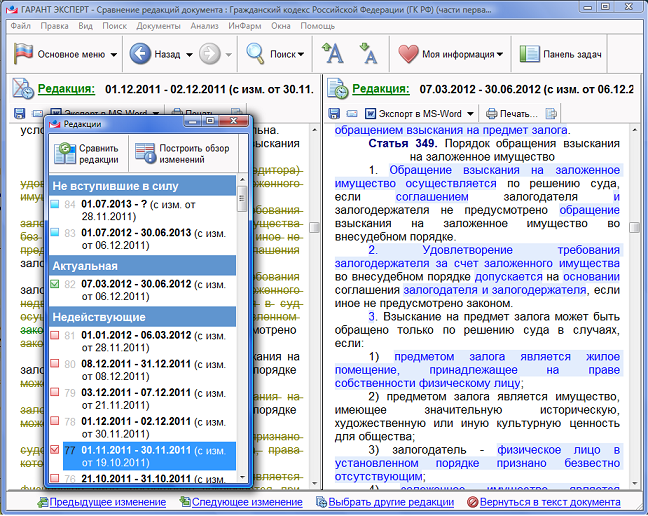The image size is (648, 516).
Task: Click the Forward navigation arrow icon
Action: [210, 54]
